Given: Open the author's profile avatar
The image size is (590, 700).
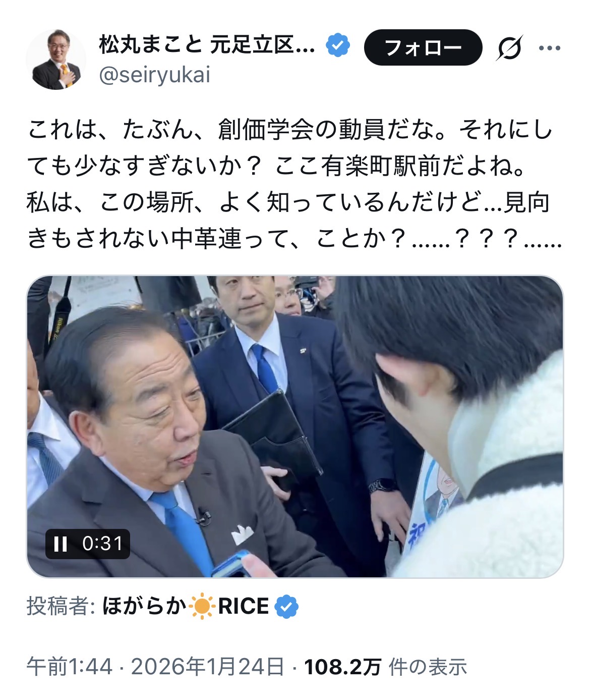Looking at the screenshot, I should [x=56, y=60].
